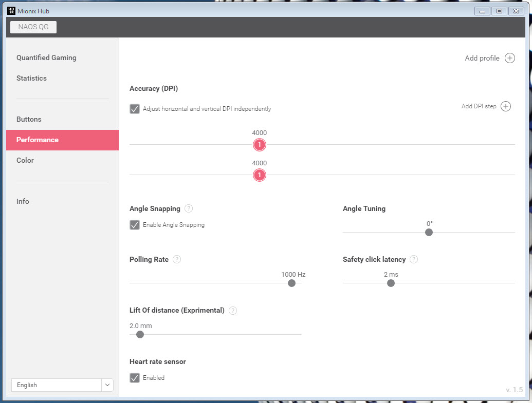Click the 0° angle tuning value
This screenshot has width=532, height=403.
pos(430,224)
